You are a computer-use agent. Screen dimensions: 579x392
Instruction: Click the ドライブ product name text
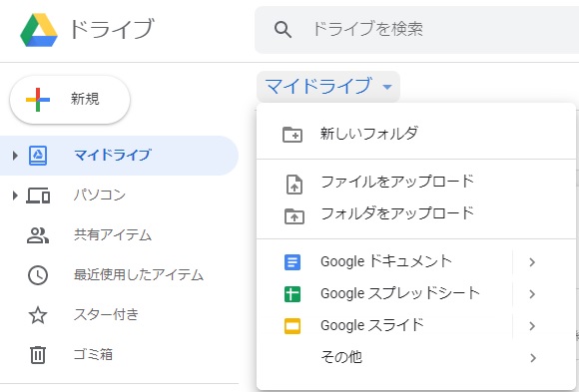coord(112,29)
